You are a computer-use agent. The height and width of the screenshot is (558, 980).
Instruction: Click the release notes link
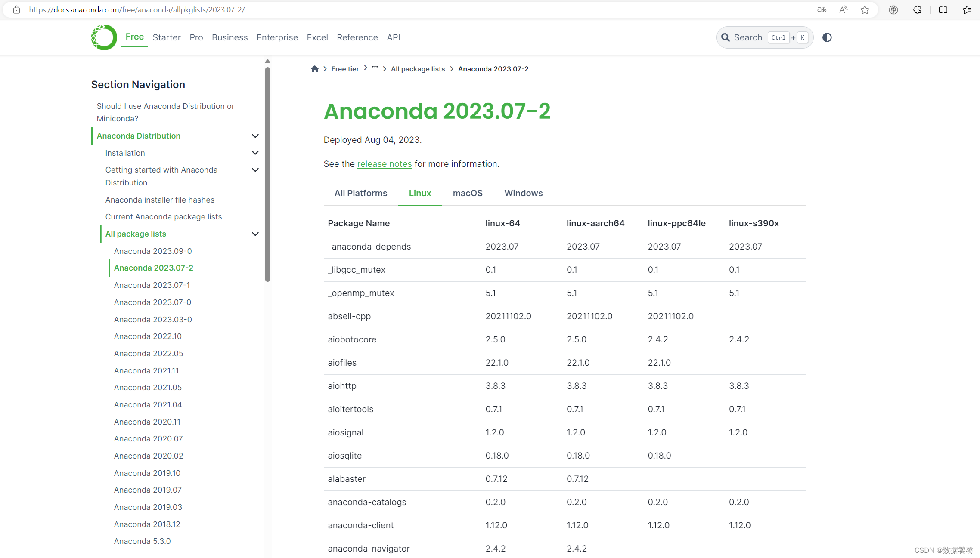pos(385,164)
